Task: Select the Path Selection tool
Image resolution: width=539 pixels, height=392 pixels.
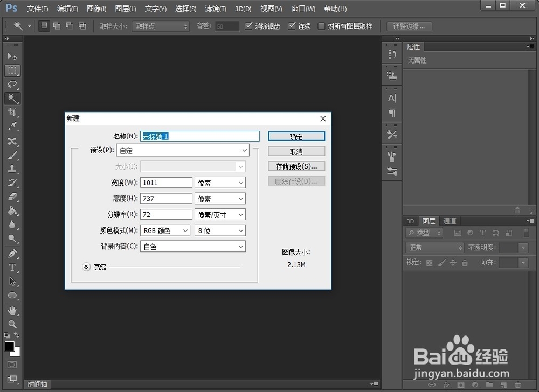Action: coord(12,282)
